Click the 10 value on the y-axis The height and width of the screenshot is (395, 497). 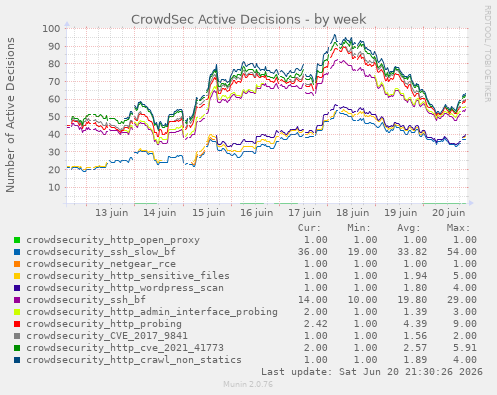tap(54, 188)
